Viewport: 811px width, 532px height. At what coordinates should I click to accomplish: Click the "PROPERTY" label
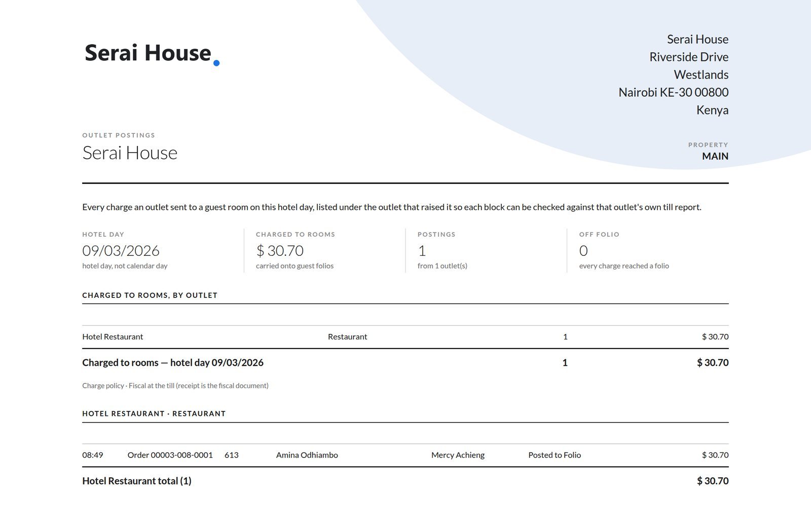click(x=708, y=145)
